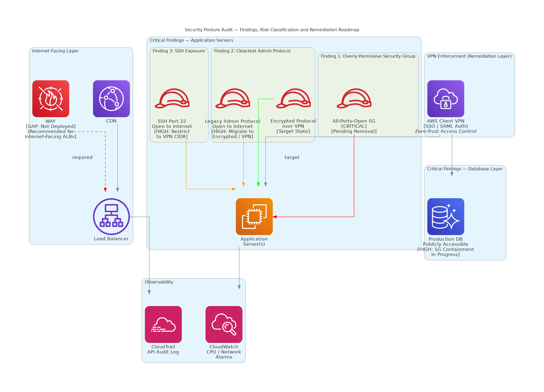Select the Legacy Admin Protocol caption text
Screen dimensions: 544x392
[x=233, y=129]
